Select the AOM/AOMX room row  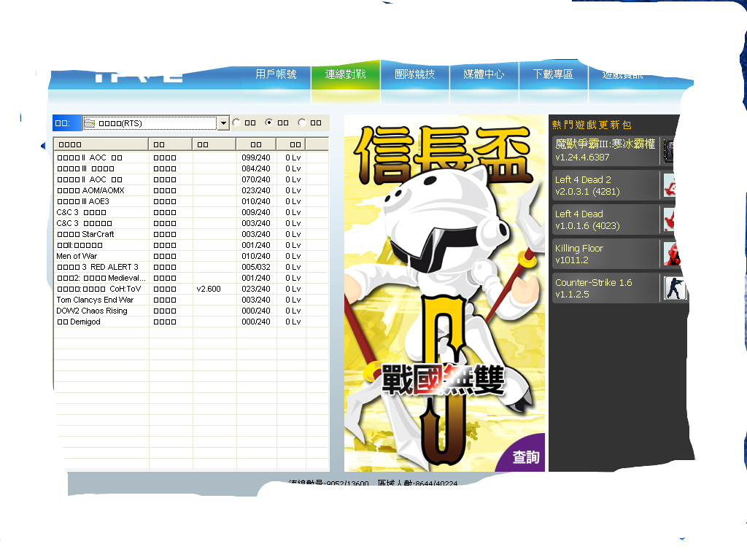tap(192, 190)
